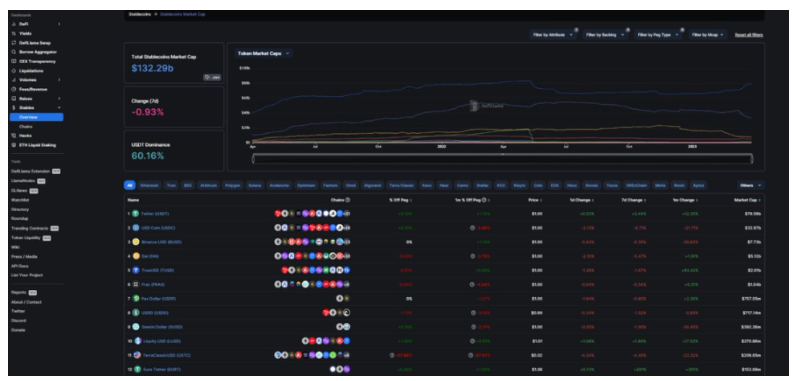The image size is (796, 381).
Task: Click the Dai (DAI) coin logo
Action: coord(136,256)
